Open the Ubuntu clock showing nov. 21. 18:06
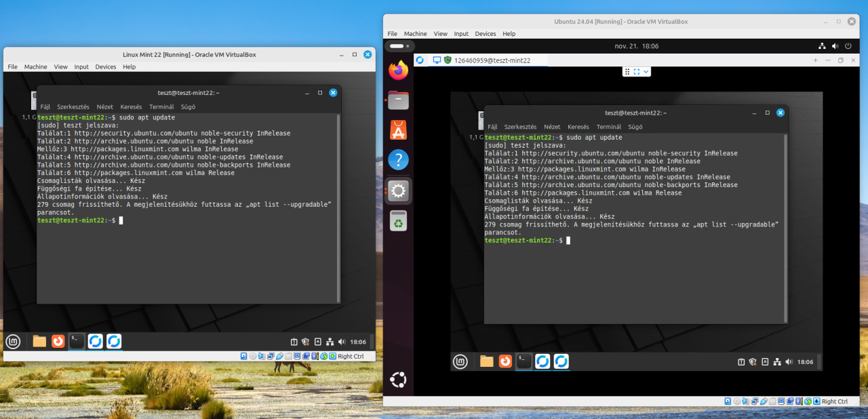 [x=636, y=46]
